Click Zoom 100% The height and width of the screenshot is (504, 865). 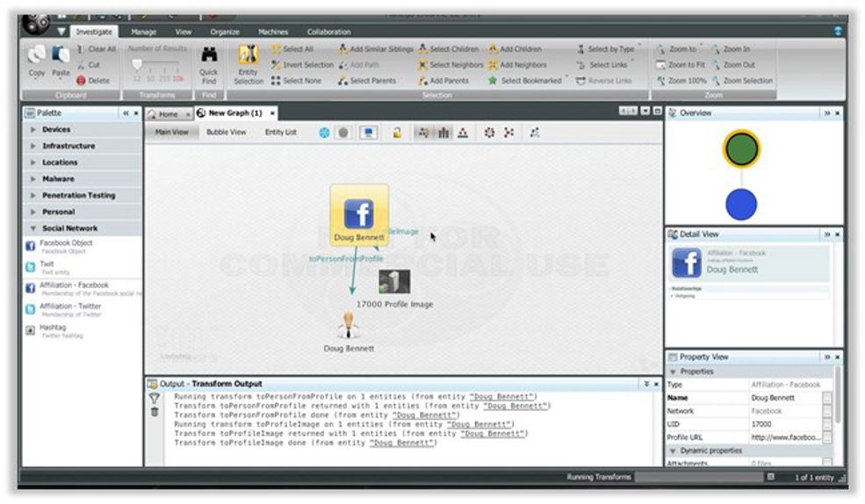point(681,81)
